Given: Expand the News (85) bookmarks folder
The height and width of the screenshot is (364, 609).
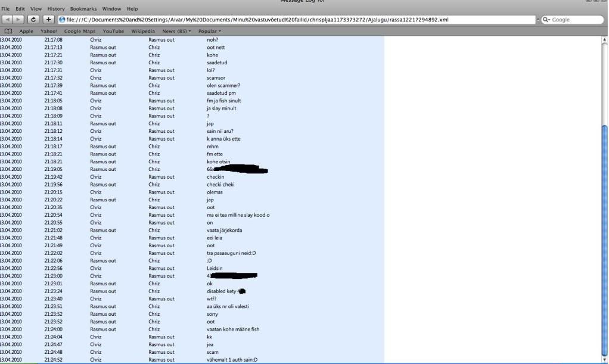Looking at the screenshot, I should [176, 31].
